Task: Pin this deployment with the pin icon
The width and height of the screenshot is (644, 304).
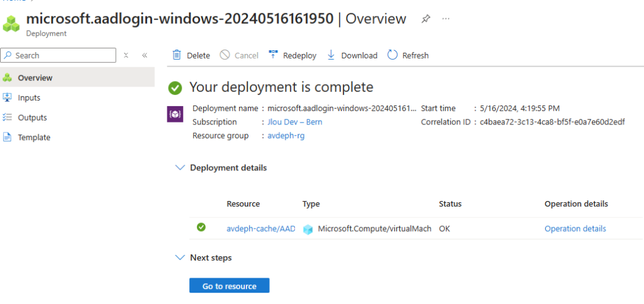Action: (426, 19)
